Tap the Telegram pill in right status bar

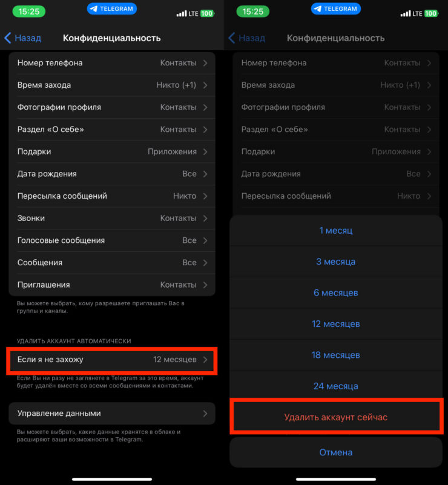pos(336,9)
